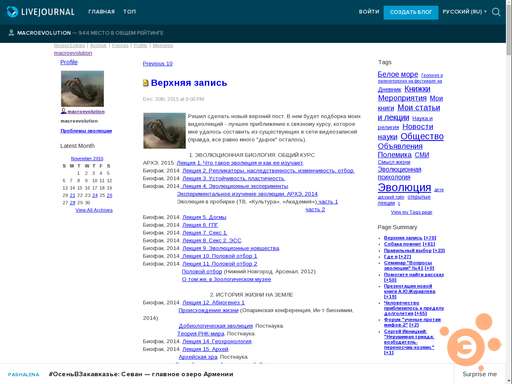The image size is (512, 384).
Task: Open Лекция 11. Половой отбор 2
Action: point(220,264)
